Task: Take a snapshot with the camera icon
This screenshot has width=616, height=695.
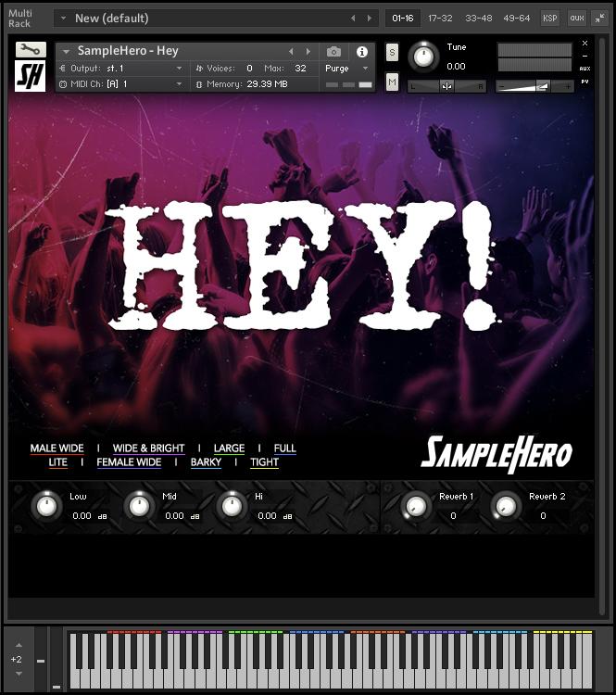Action: coord(333,52)
